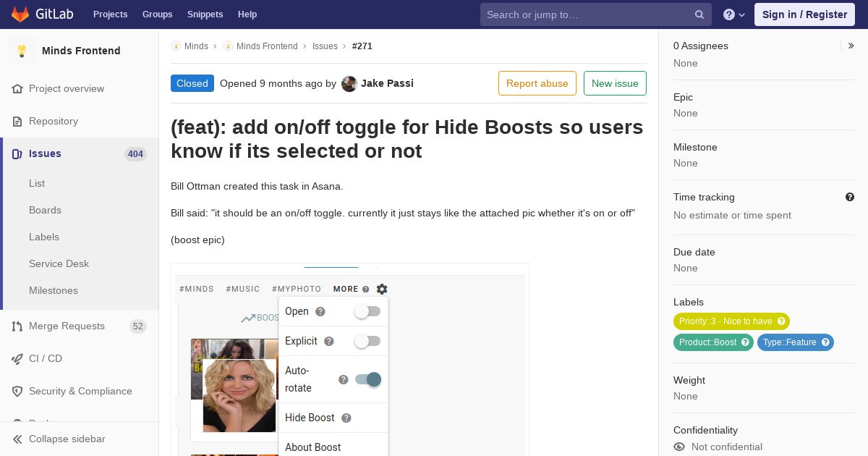
Task: Click the gear icon in attached screenshot
Action: (382, 289)
